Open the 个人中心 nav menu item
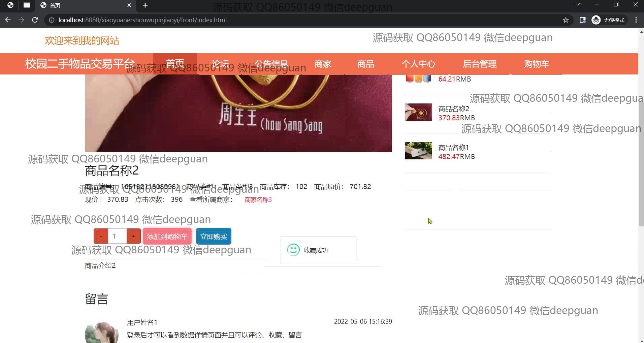Viewport: 644px width, 343px height. pyautogui.click(x=418, y=64)
